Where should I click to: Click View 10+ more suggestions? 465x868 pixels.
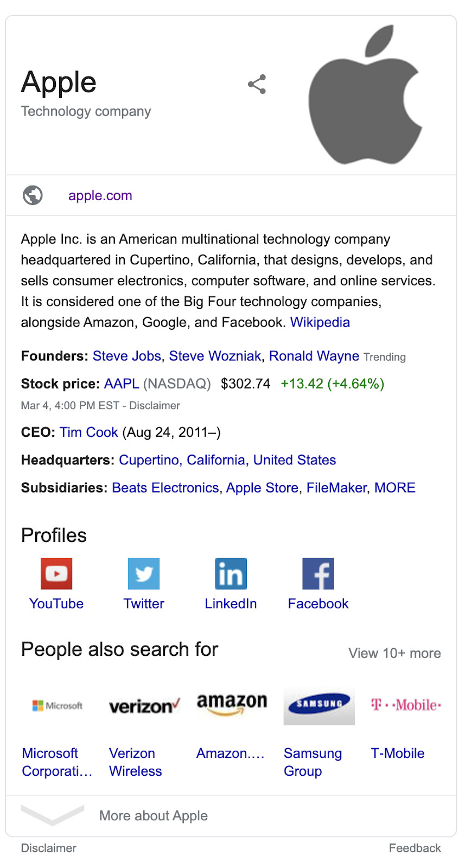click(x=394, y=653)
